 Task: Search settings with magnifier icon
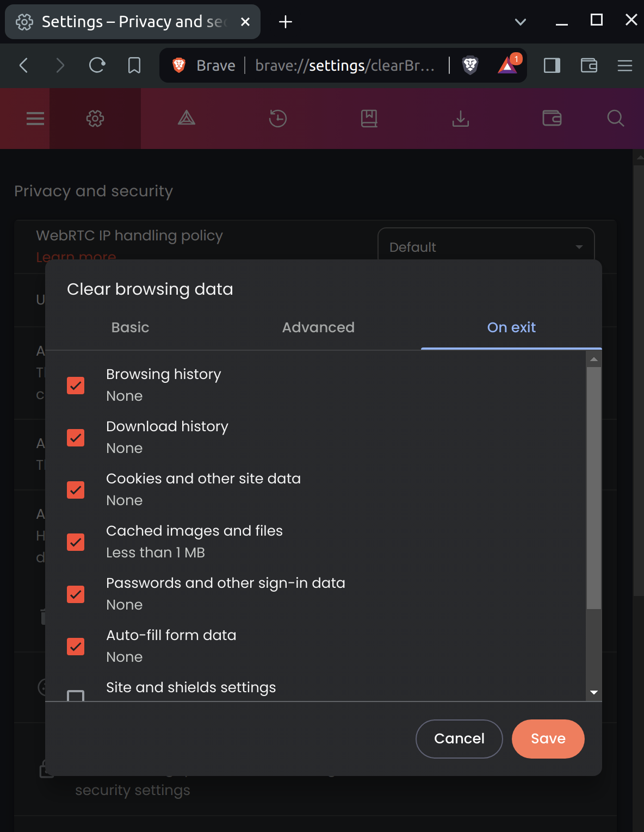point(615,119)
